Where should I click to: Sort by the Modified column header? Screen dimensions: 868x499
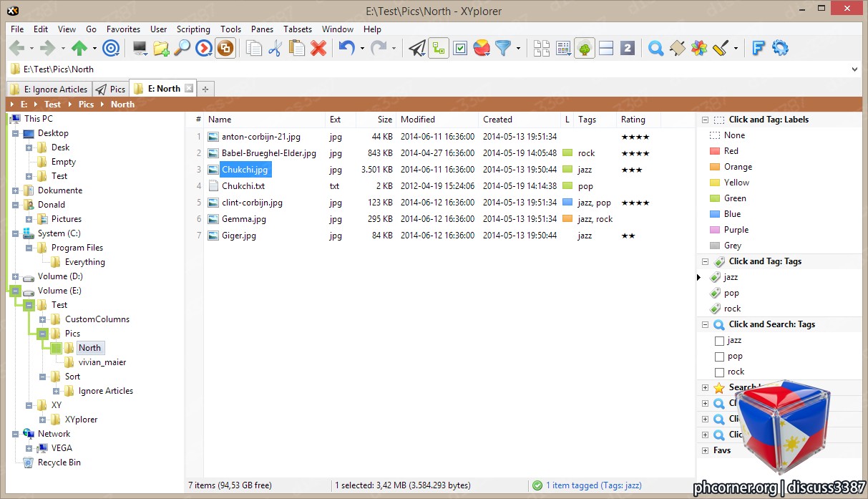[437, 120]
